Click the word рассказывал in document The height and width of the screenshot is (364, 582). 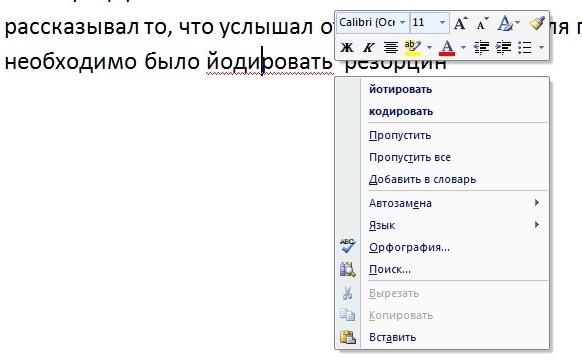(x=71, y=29)
